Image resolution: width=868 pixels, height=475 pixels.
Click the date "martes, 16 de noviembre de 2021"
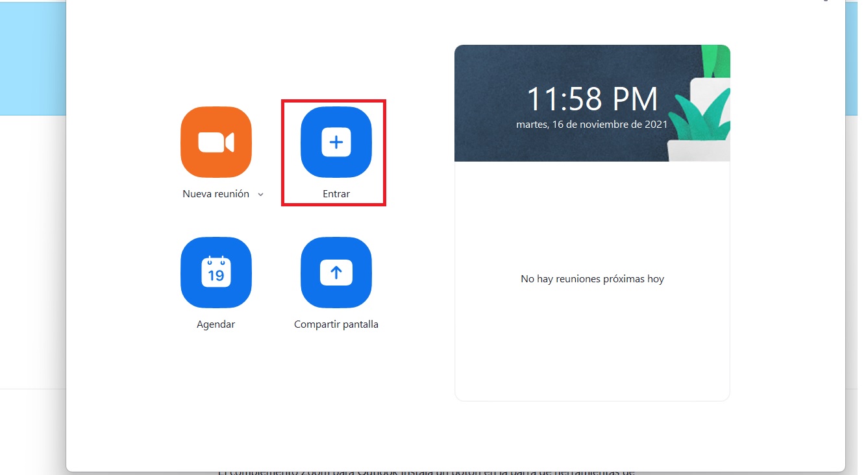point(591,125)
